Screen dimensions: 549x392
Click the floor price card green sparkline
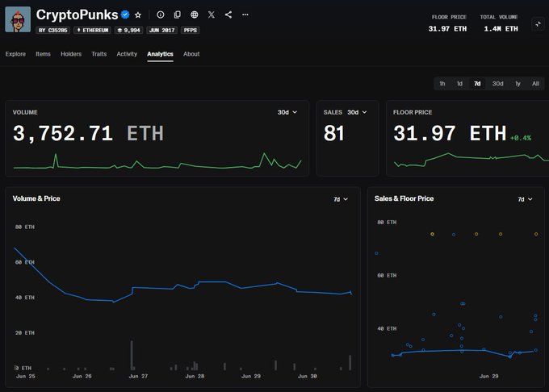tap(471, 160)
